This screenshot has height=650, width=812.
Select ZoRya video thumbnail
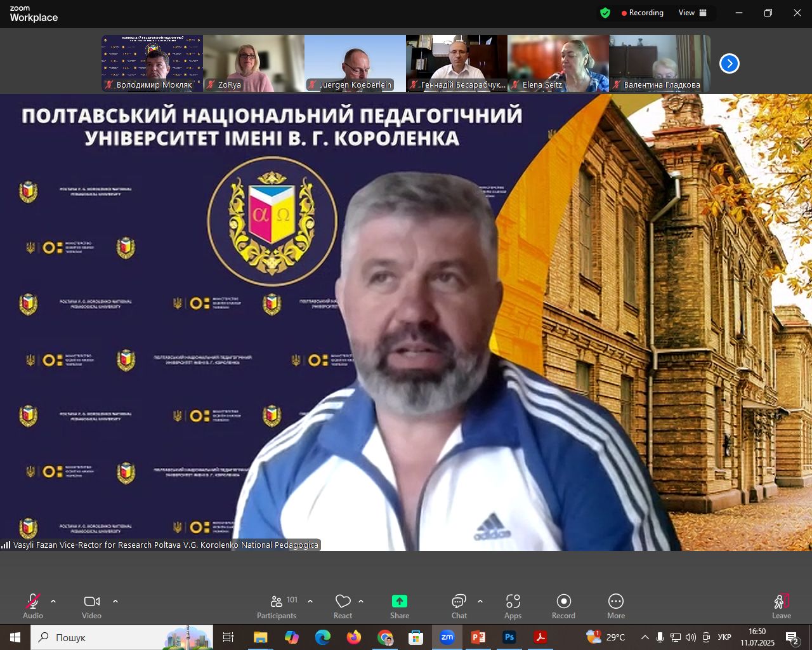[254, 63]
